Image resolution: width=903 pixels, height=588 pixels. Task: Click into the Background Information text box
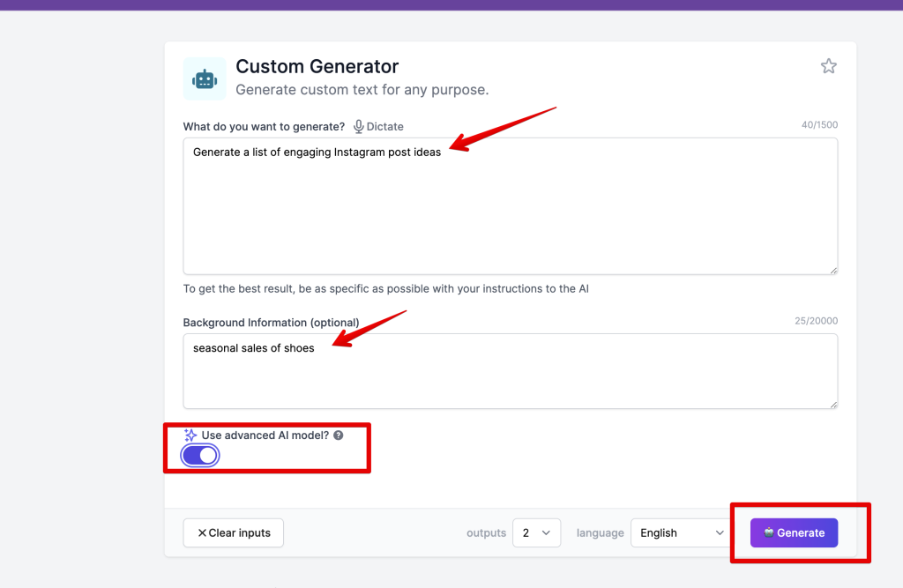510,375
